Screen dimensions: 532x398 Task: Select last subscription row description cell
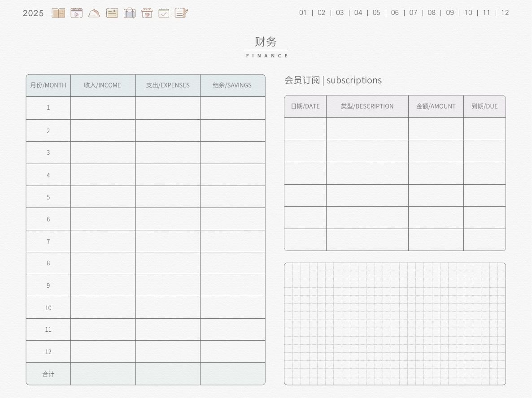(367, 240)
